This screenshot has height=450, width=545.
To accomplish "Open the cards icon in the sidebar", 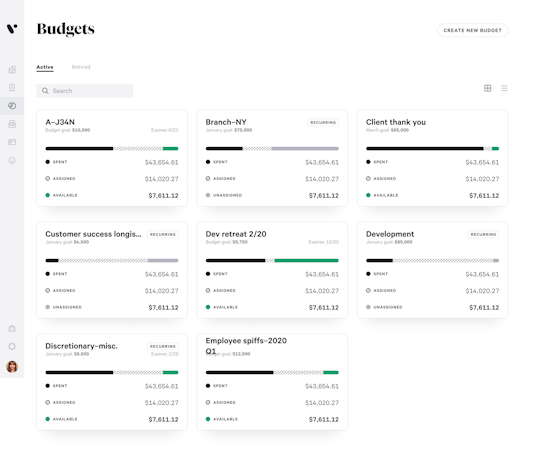I will click(12, 142).
